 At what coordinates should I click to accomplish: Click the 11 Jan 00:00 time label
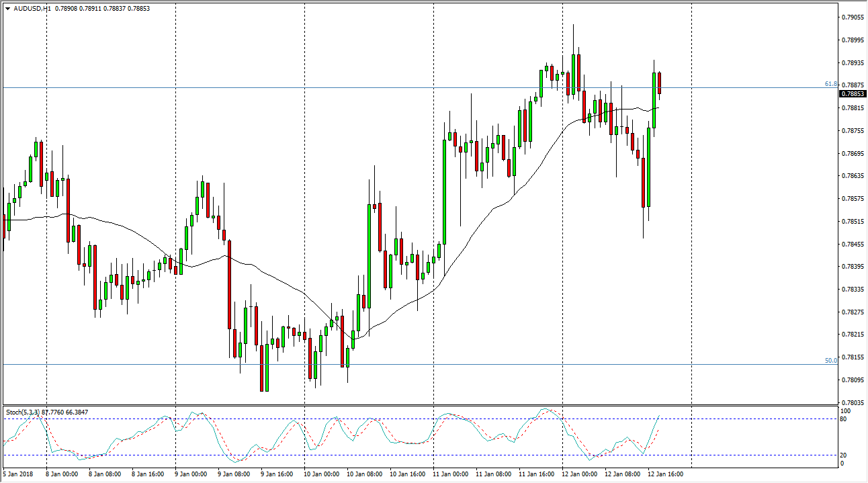(449, 474)
